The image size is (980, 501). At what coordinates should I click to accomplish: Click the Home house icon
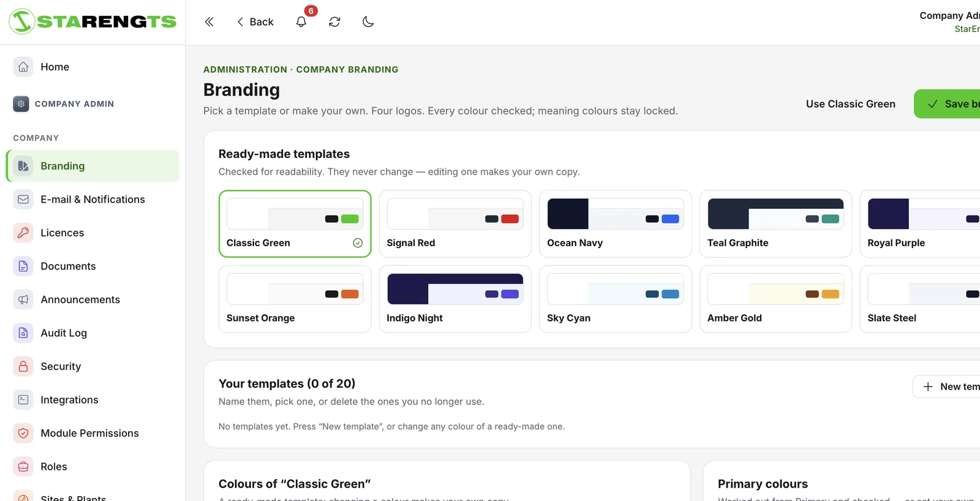(23, 67)
